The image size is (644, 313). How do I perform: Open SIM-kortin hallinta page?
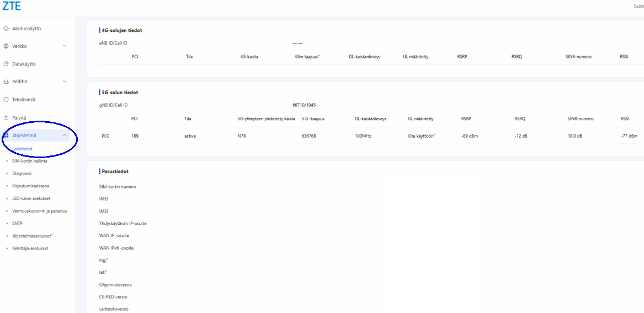coord(29,161)
